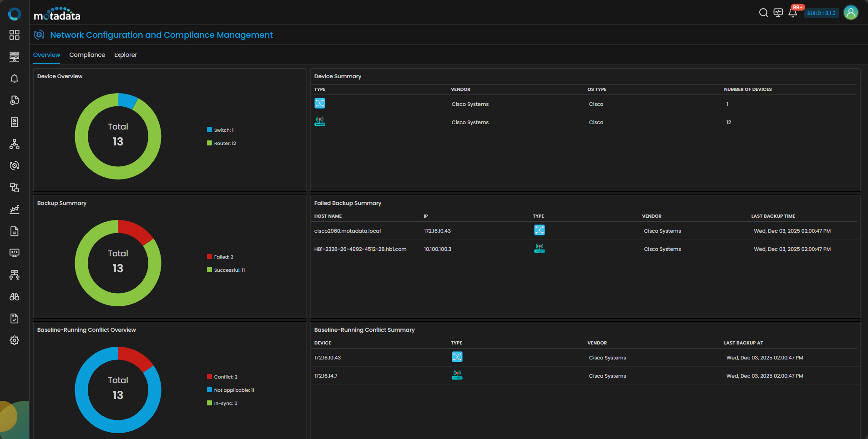
Task: Click the alert bell icon in left sidebar
Action: 15,79
